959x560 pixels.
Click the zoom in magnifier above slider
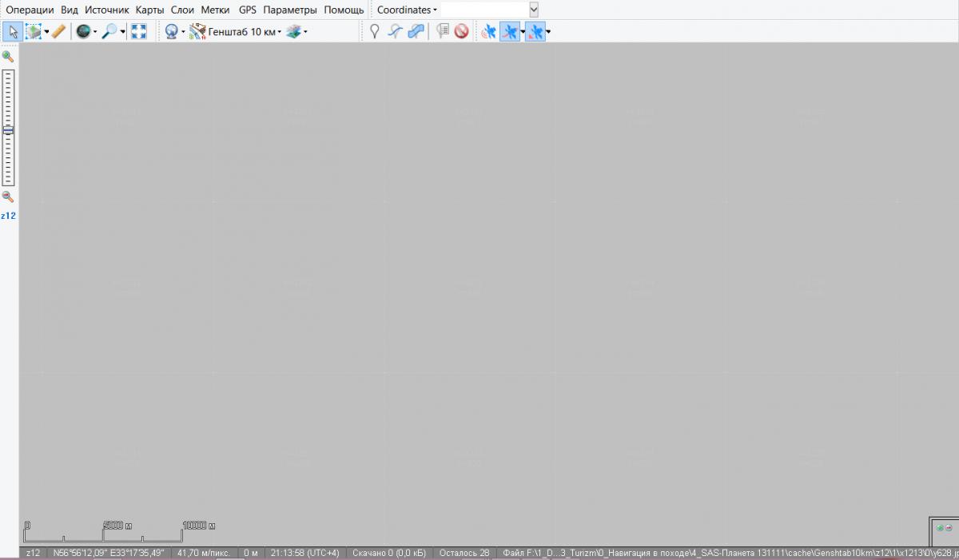pyautogui.click(x=8, y=58)
